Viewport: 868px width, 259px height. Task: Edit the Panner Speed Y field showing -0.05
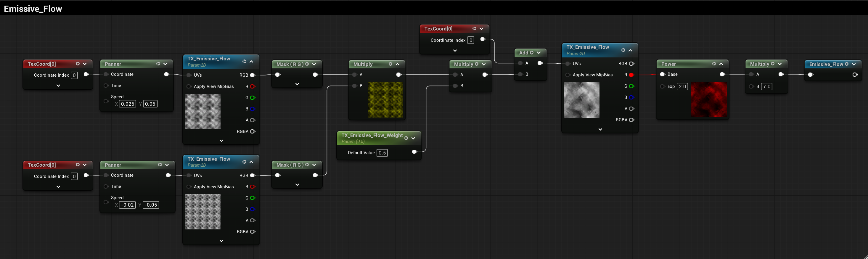(x=151, y=205)
